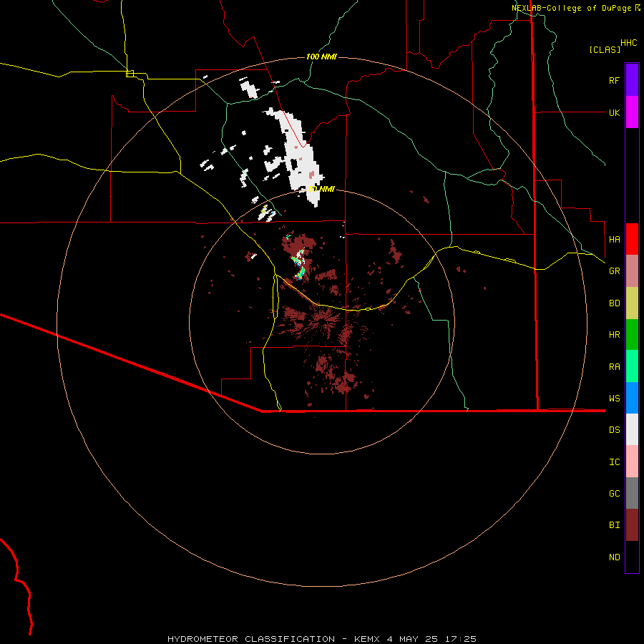Click the RA legend label
The image size is (644, 644).
click(x=614, y=367)
